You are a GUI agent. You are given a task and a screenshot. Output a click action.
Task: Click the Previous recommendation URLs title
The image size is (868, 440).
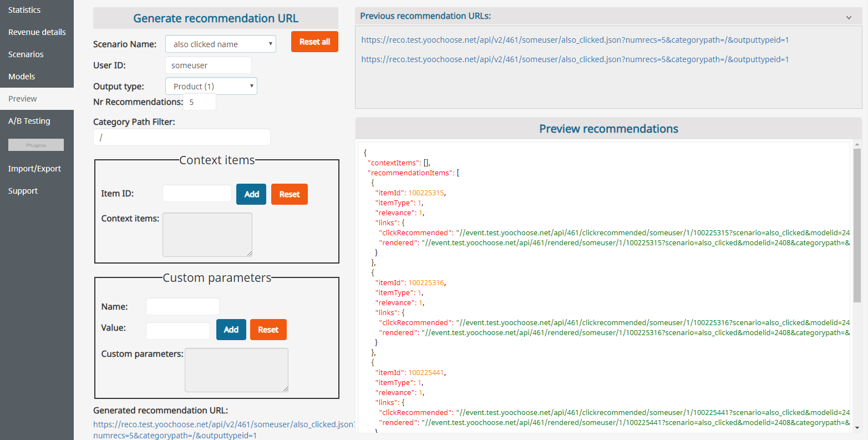click(425, 16)
